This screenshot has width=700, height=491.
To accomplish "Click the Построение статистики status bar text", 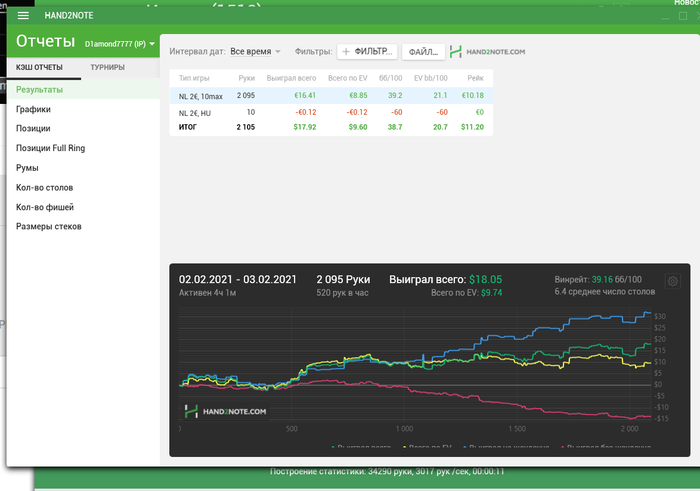I will point(387,471).
